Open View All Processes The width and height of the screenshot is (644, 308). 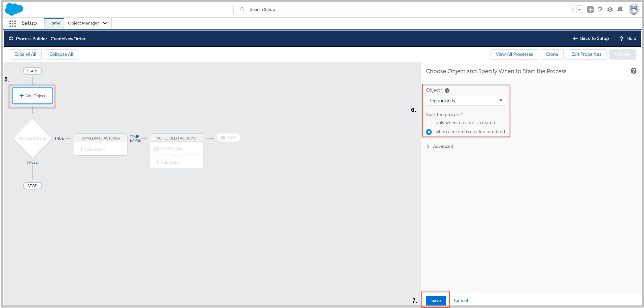(x=514, y=54)
